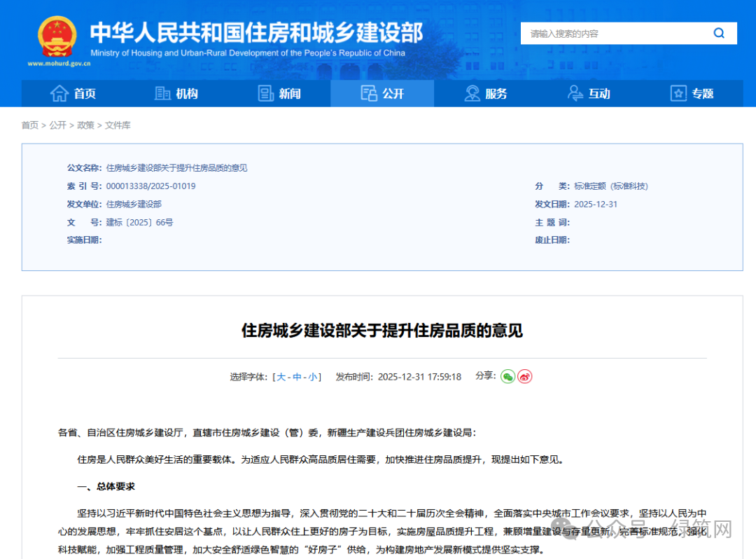Click category value 标准定额 (标准科技)
This screenshot has height=559, width=756.
pos(611,186)
